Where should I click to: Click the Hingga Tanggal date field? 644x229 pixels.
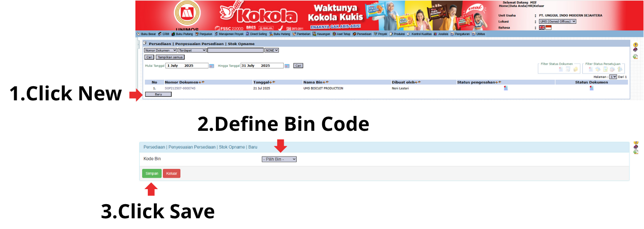[x=262, y=66]
